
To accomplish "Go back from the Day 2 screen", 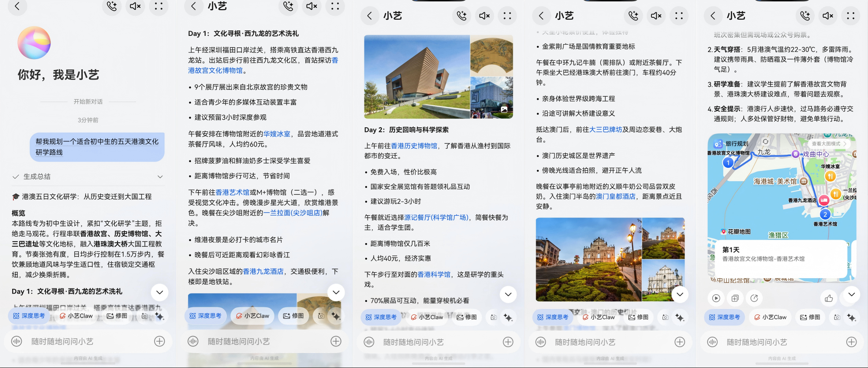I will [370, 16].
